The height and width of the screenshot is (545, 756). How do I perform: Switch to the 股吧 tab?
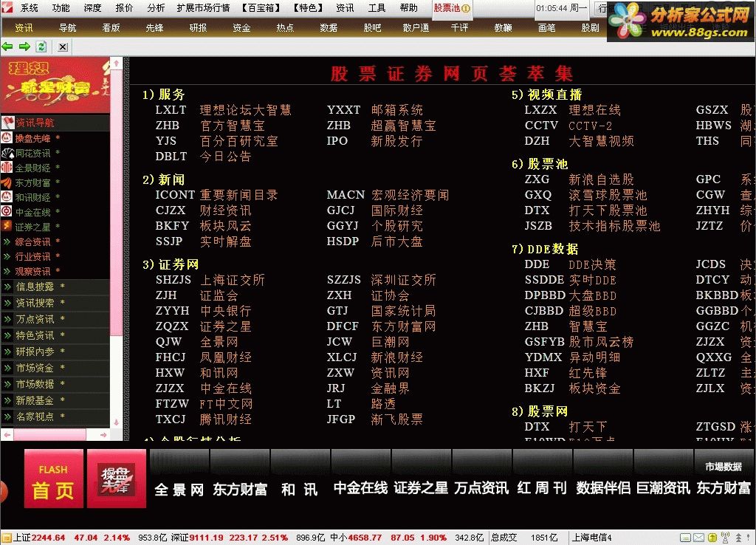point(372,28)
